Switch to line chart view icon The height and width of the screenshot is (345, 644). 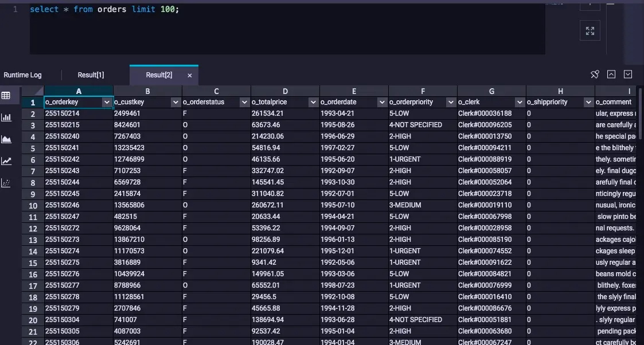[x=6, y=161]
